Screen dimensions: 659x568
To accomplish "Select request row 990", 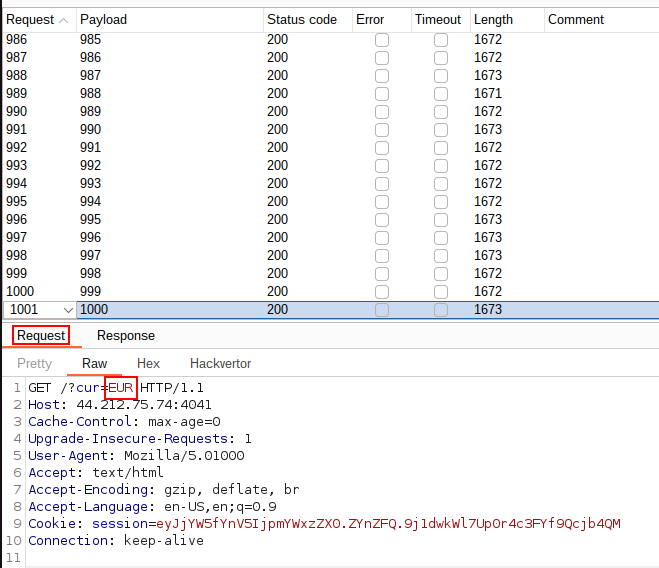I will [331, 111].
